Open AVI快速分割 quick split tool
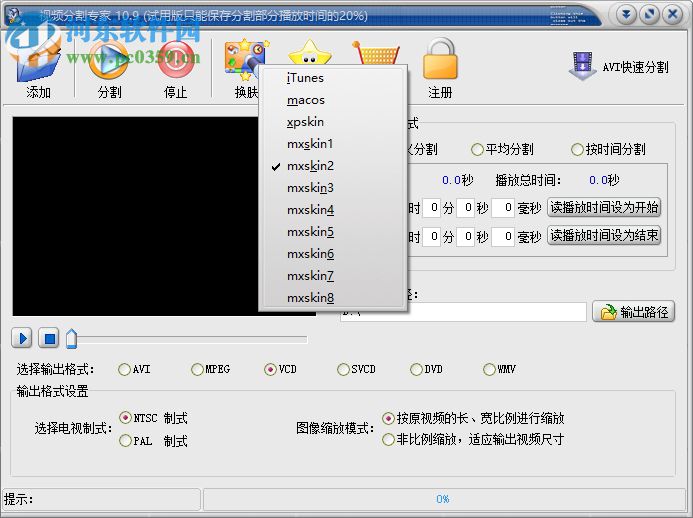 pos(618,67)
